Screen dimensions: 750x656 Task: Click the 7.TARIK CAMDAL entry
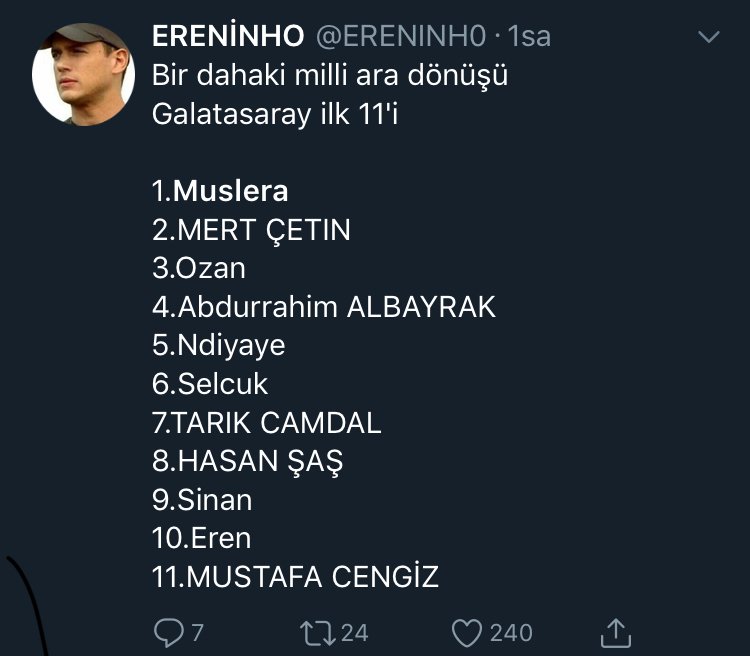pyautogui.click(x=266, y=423)
